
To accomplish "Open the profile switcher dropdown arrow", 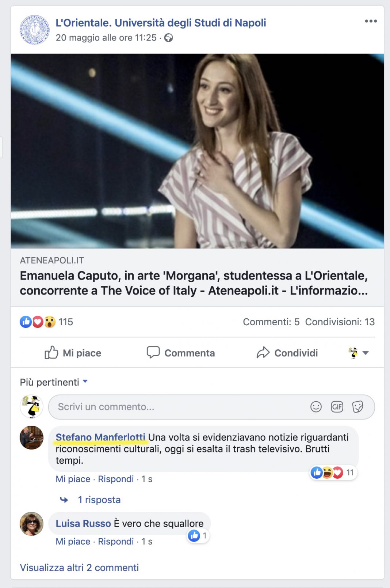I will 366,353.
